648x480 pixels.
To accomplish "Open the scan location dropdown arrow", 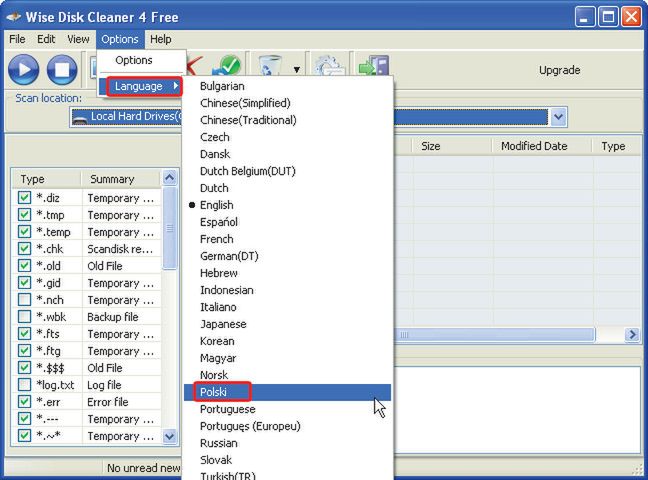I will tap(558, 117).
